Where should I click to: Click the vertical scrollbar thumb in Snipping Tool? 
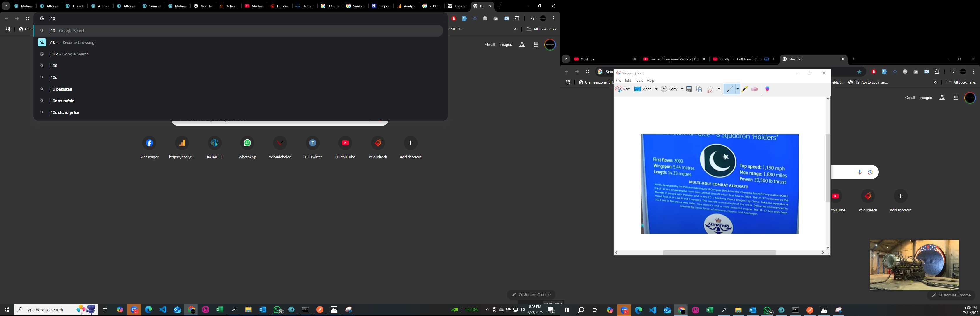(828, 168)
